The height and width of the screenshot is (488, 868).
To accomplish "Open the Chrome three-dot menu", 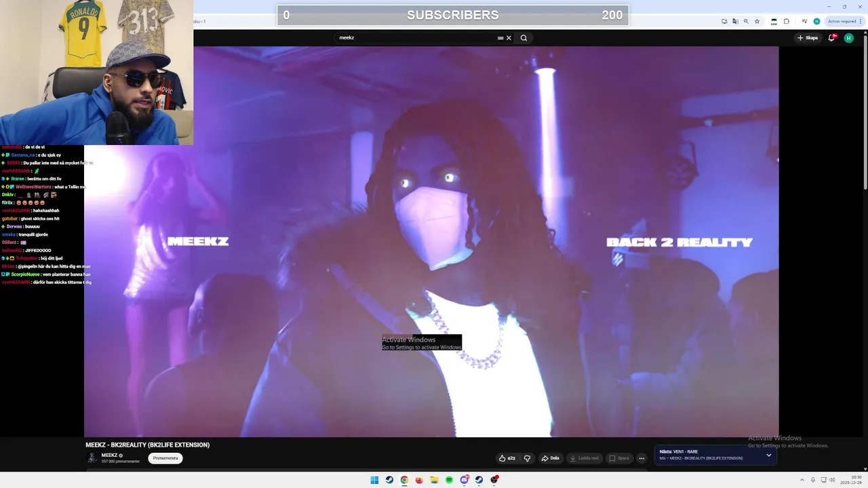I will (x=861, y=21).
